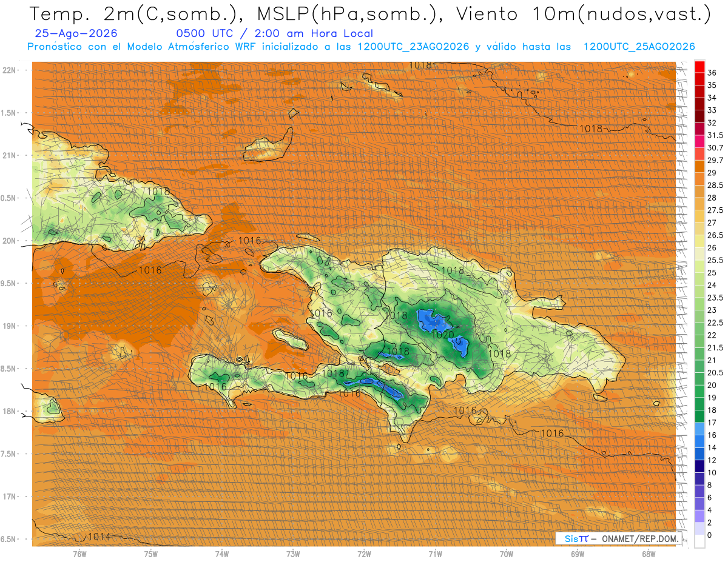Viewport: 728px width, 562px height.
Task: Click the pink swatch between legend values 31.5 and 30.7
Action: [x=699, y=142]
